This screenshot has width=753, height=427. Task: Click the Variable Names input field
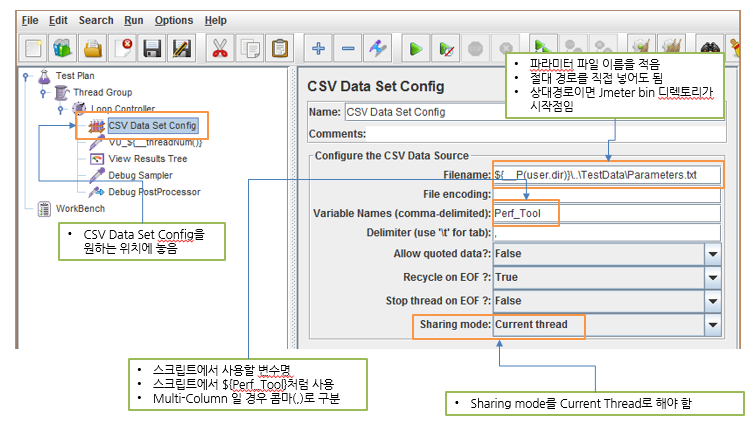pos(606,213)
